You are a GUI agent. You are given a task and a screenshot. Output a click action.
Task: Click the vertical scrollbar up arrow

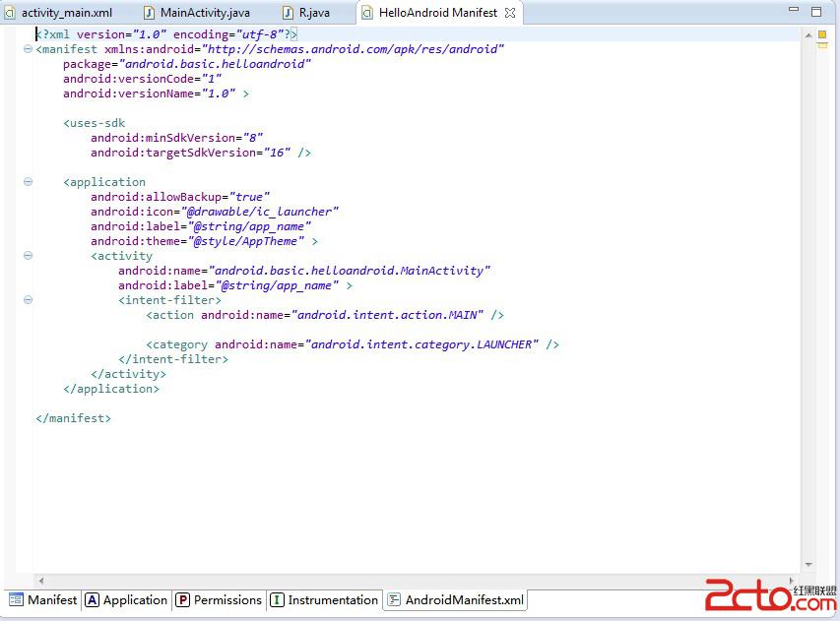[808, 33]
